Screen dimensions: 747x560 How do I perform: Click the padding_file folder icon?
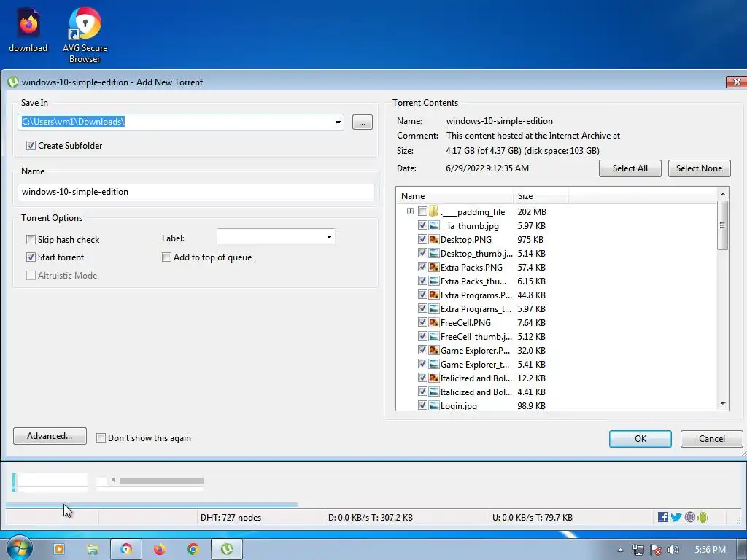point(433,211)
